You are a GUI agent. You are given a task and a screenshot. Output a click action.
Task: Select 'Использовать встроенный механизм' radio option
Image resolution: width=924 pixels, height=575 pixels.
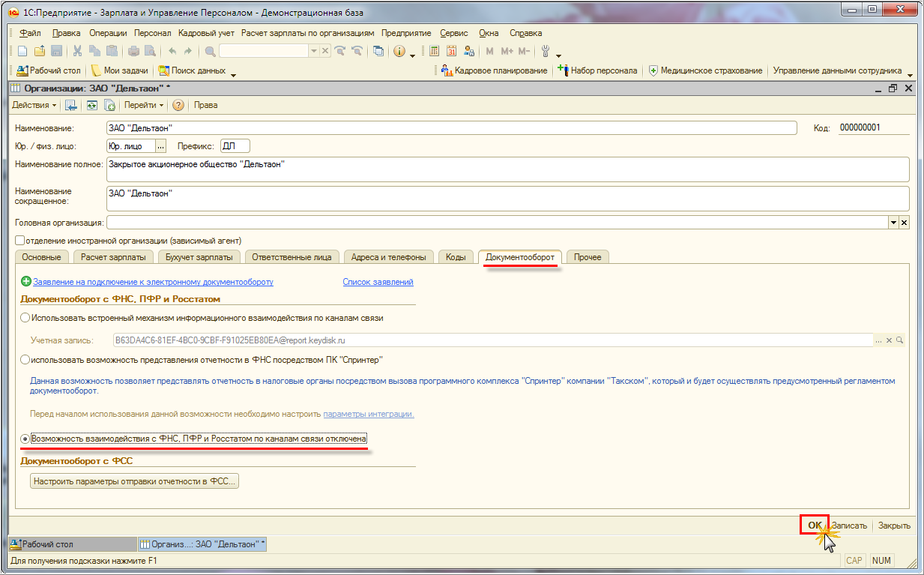25,318
